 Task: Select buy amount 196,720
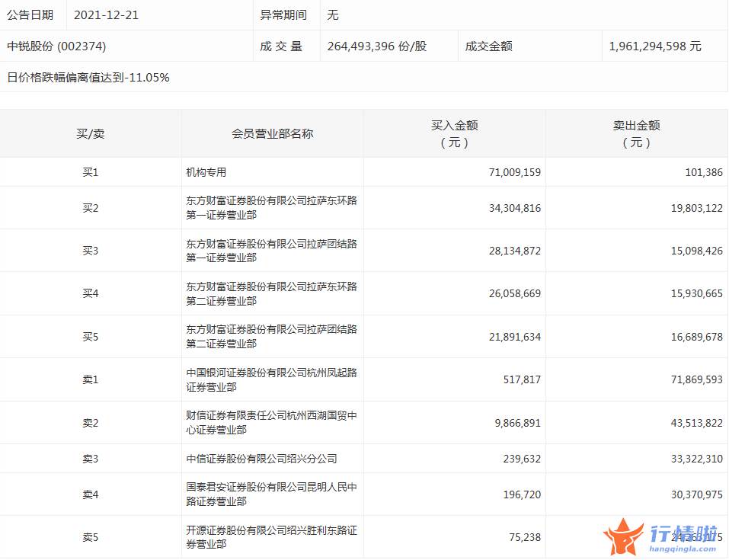522,494
